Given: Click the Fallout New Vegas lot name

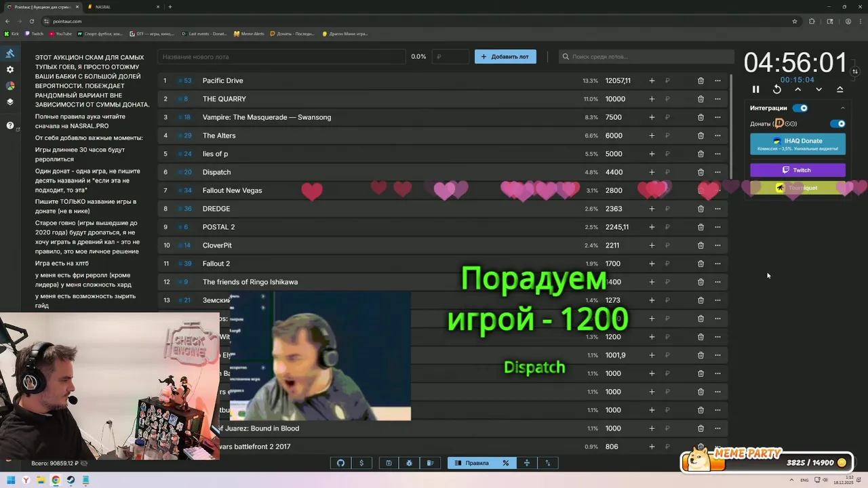Looking at the screenshot, I should [232, 190].
